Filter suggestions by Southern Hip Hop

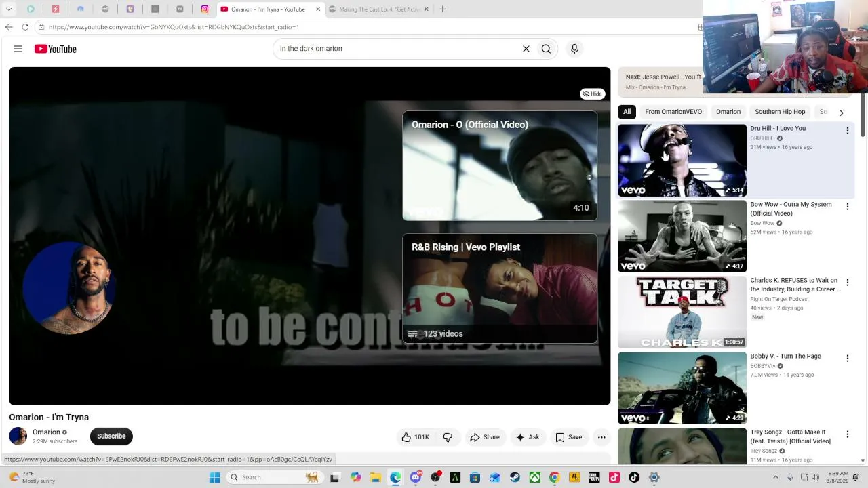click(x=780, y=112)
